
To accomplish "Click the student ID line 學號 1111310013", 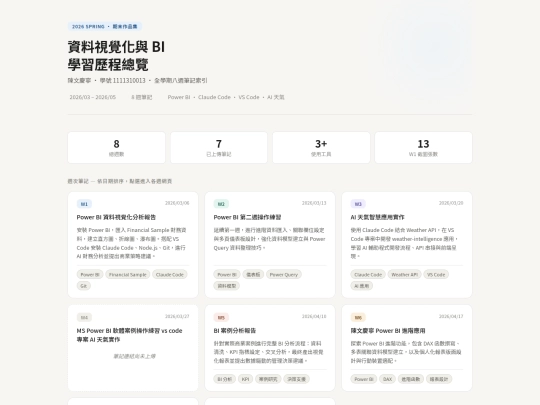I will click(x=123, y=80).
